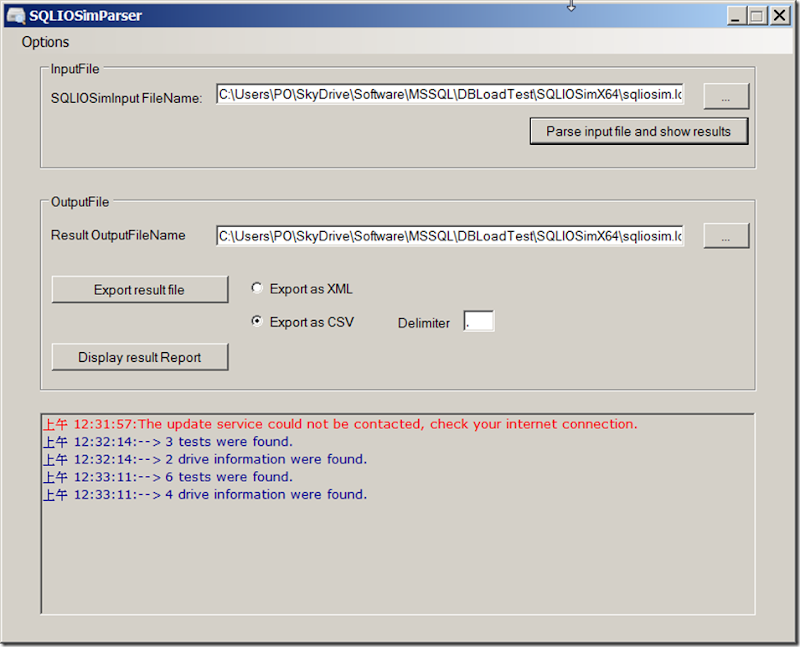Select the Export as XML option
The width and height of the screenshot is (800, 647).
pos(302,289)
